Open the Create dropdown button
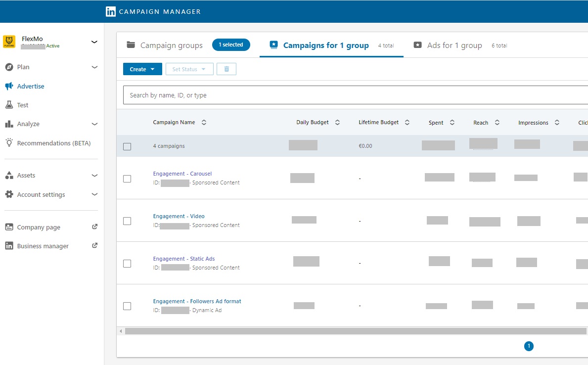This screenshot has width=588, height=365. point(142,69)
